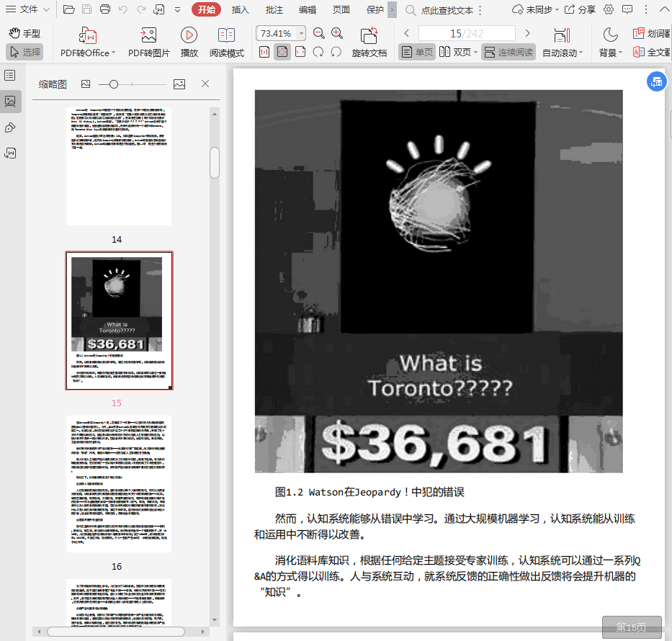
Task: Click the zoom out magnifier icon
Action: coord(319,33)
